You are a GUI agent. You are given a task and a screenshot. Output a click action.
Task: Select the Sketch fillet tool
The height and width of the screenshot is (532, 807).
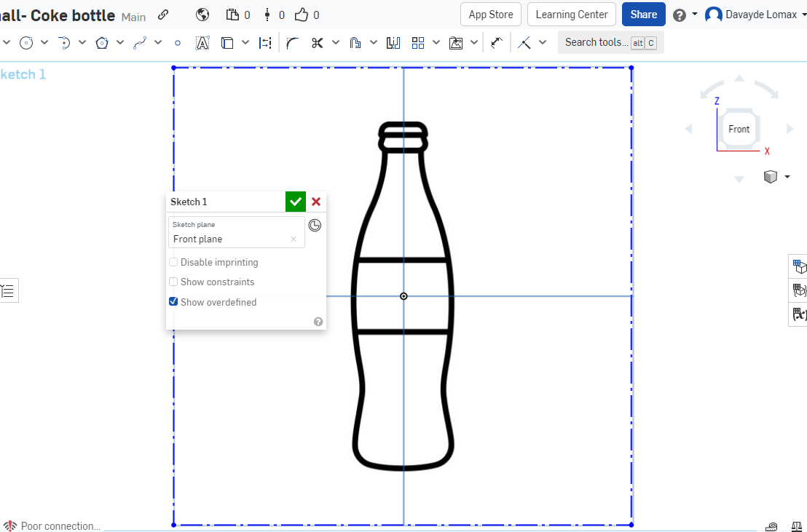pos(293,43)
